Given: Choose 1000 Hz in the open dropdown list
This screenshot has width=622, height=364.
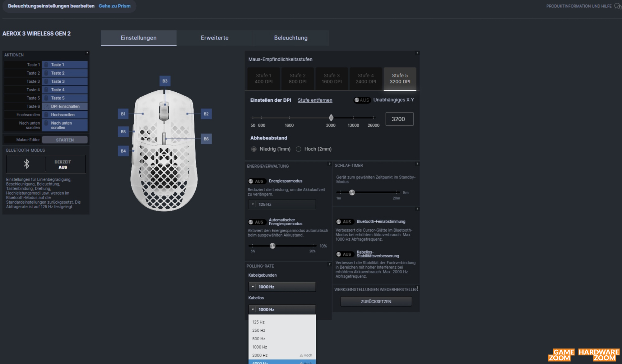Looking at the screenshot, I should pyautogui.click(x=282, y=347).
